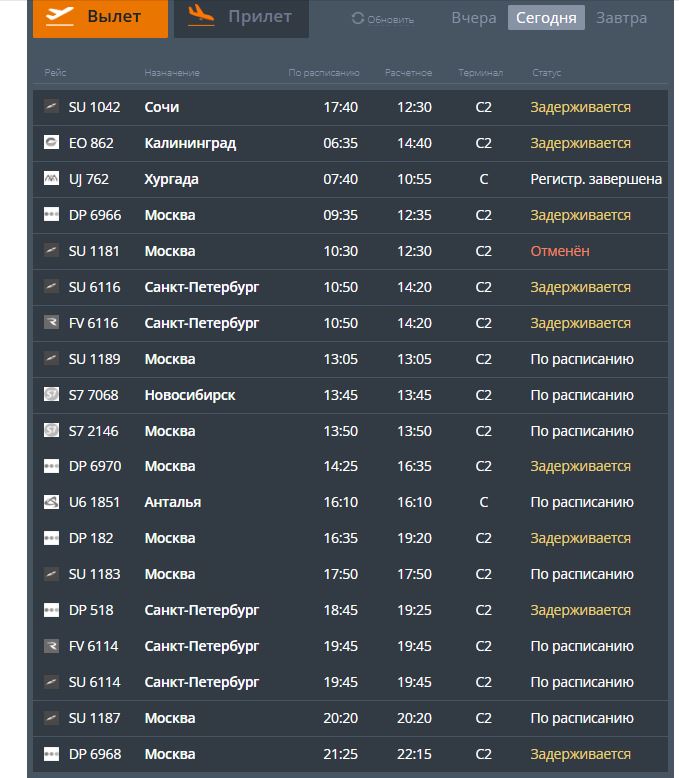Click scheduled time 20:20 for SU 1187
The image size is (679, 778).
(340, 718)
